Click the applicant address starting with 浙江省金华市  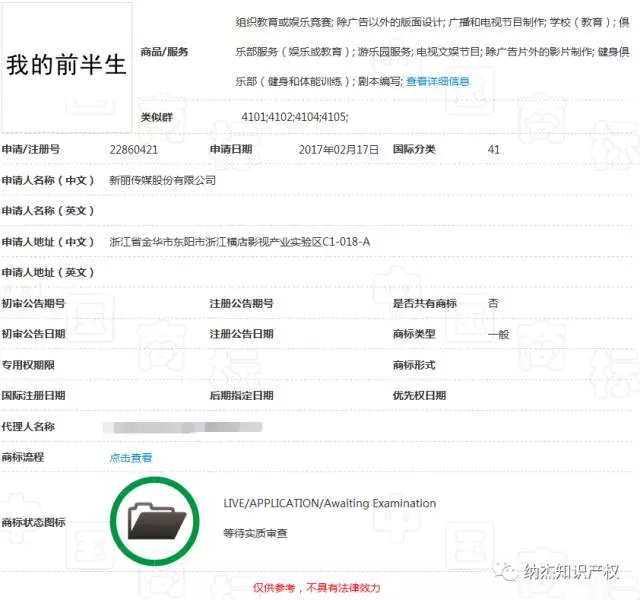(240, 242)
